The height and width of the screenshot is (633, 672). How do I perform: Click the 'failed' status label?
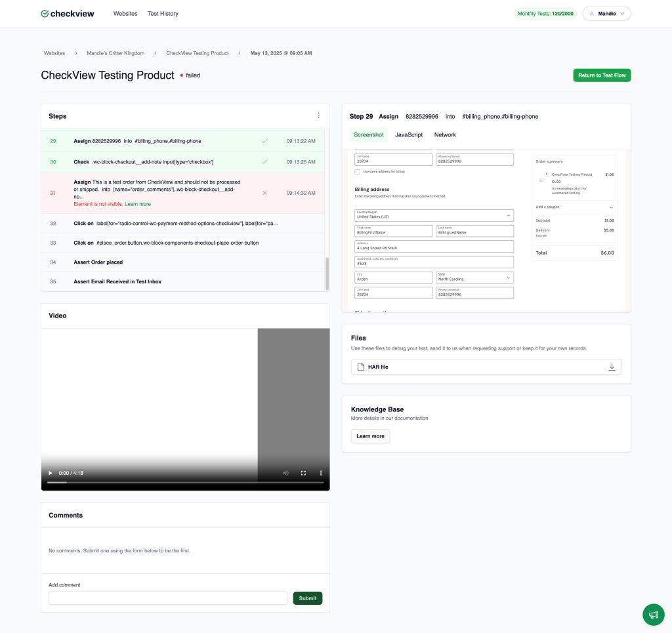(193, 75)
